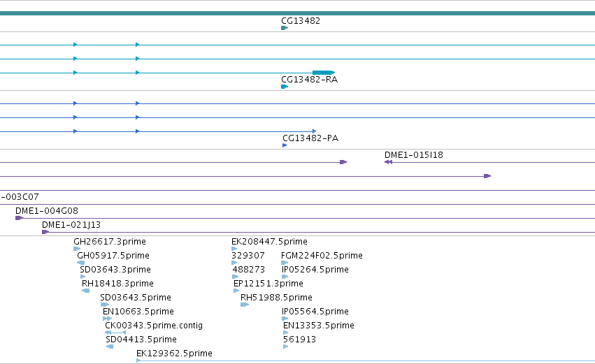Click the RH18418.3prime arrow glyph
Image resolution: width=595 pixels, height=364 pixels.
[86, 291]
